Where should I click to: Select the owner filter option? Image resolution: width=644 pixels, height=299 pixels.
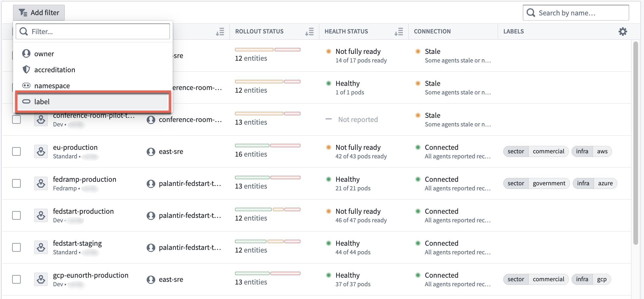pyautogui.click(x=93, y=54)
